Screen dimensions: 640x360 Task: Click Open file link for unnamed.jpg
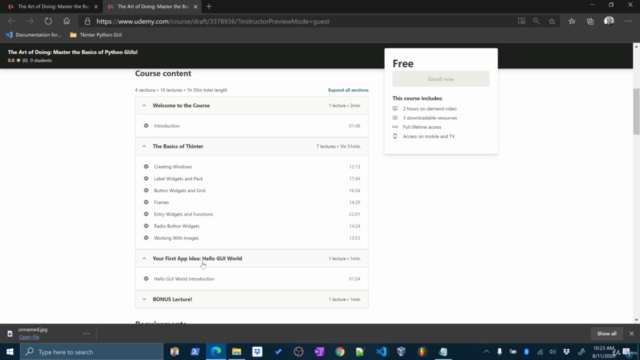[29, 337]
